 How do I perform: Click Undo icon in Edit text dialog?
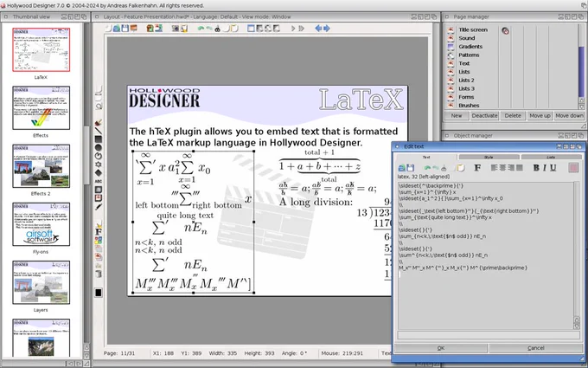[427, 168]
